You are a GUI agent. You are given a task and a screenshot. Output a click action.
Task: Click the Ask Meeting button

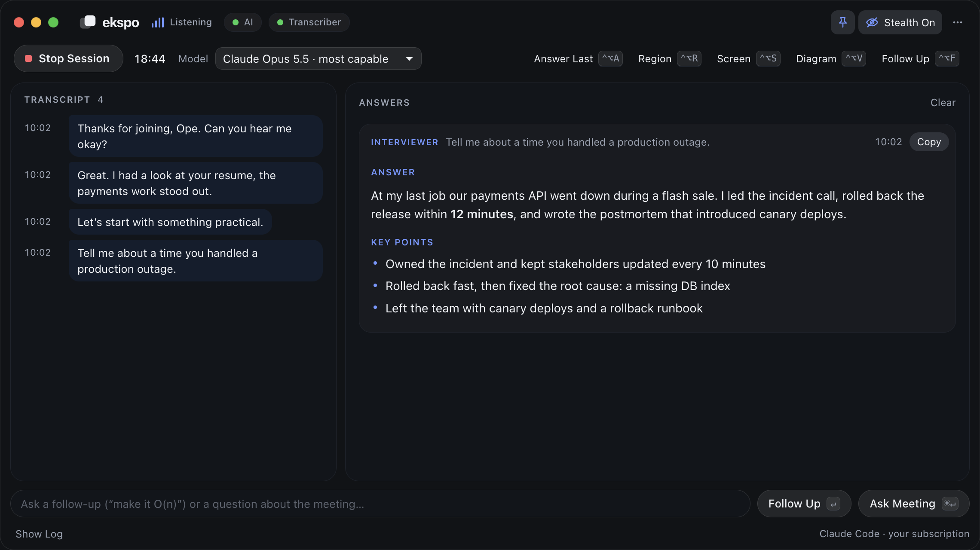point(913,504)
